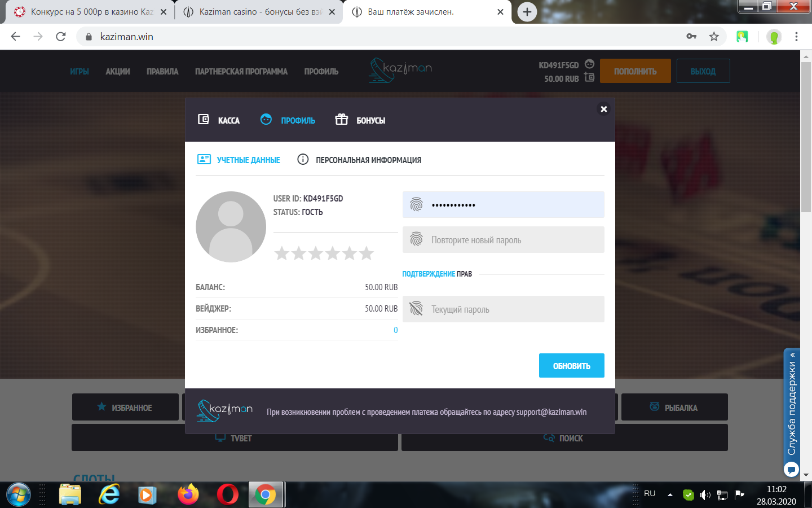
Task: Launch Internet Explorer from the taskbar
Action: (x=109, y=495)
